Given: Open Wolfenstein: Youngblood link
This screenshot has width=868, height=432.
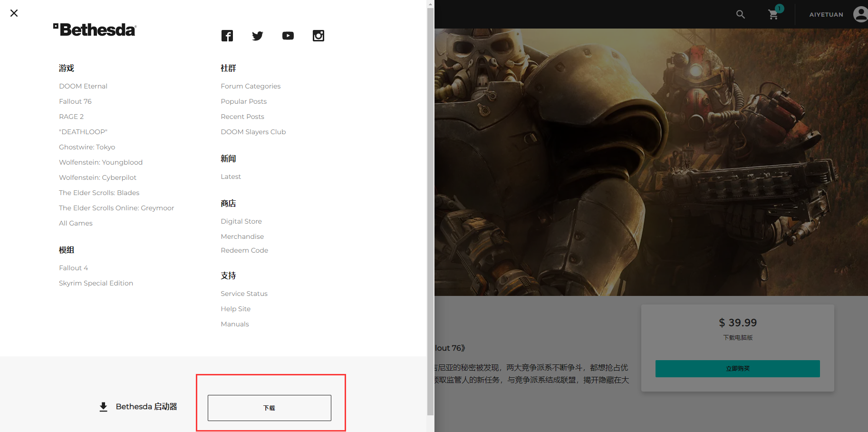Looking at the screenshot, I should pos(101,162).
